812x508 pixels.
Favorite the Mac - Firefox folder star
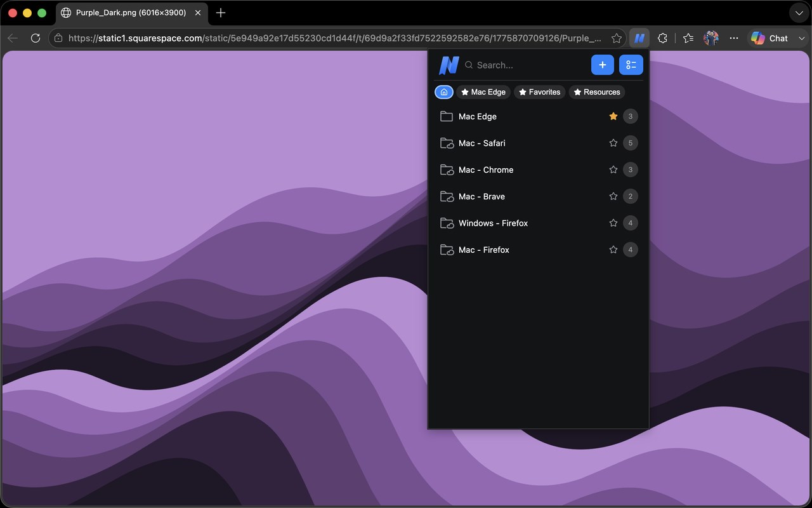[x=613, y=250]
